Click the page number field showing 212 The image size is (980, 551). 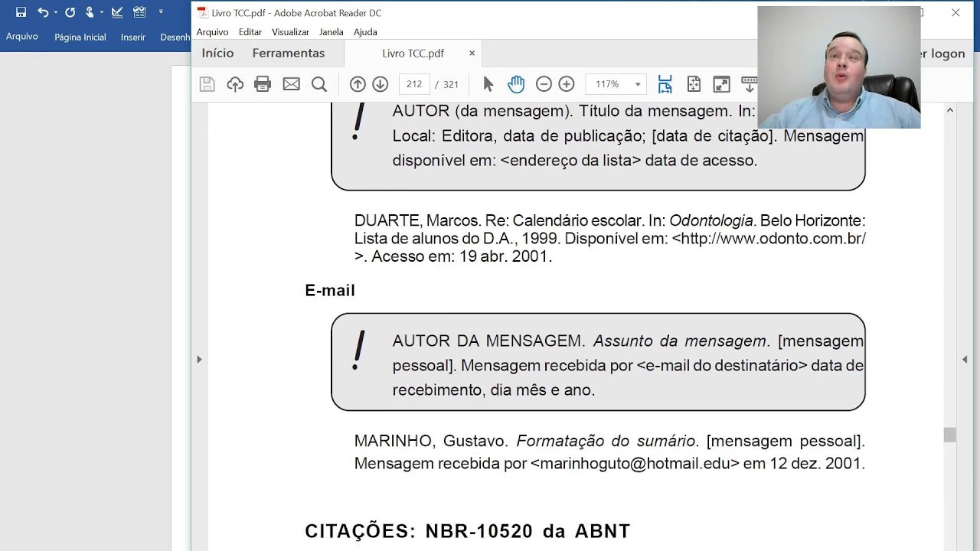click(414, 84)
